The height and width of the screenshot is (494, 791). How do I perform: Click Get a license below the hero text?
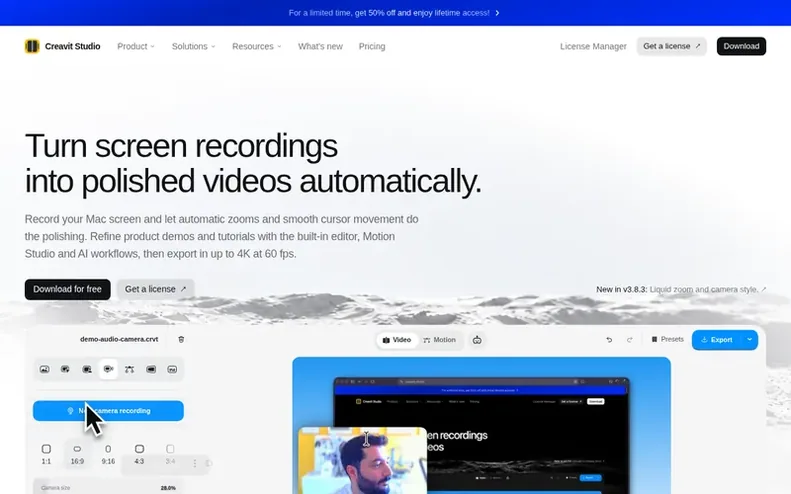click(155, 289)
